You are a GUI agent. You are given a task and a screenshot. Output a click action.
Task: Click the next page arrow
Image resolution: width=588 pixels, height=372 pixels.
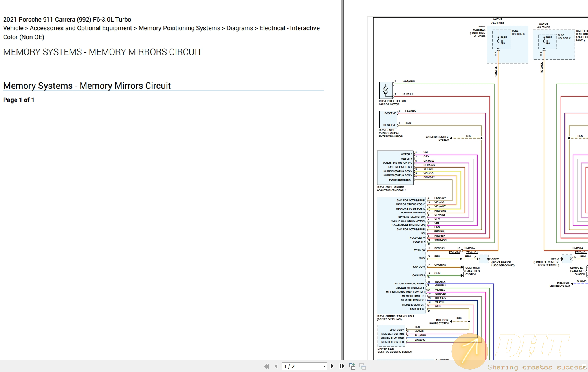332,366
